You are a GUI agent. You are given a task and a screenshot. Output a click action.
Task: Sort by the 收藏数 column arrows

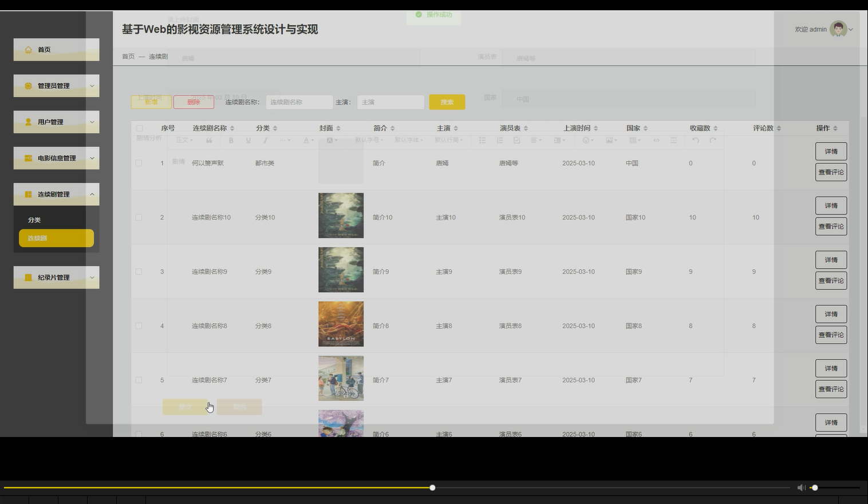tap(715, 128)
